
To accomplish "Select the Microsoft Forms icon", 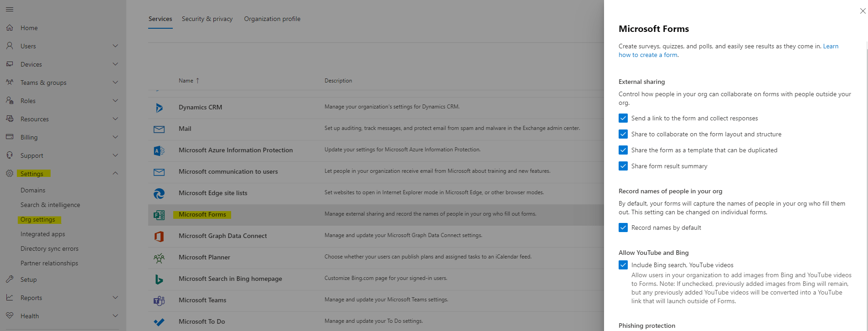I will (x=159, y=215).
